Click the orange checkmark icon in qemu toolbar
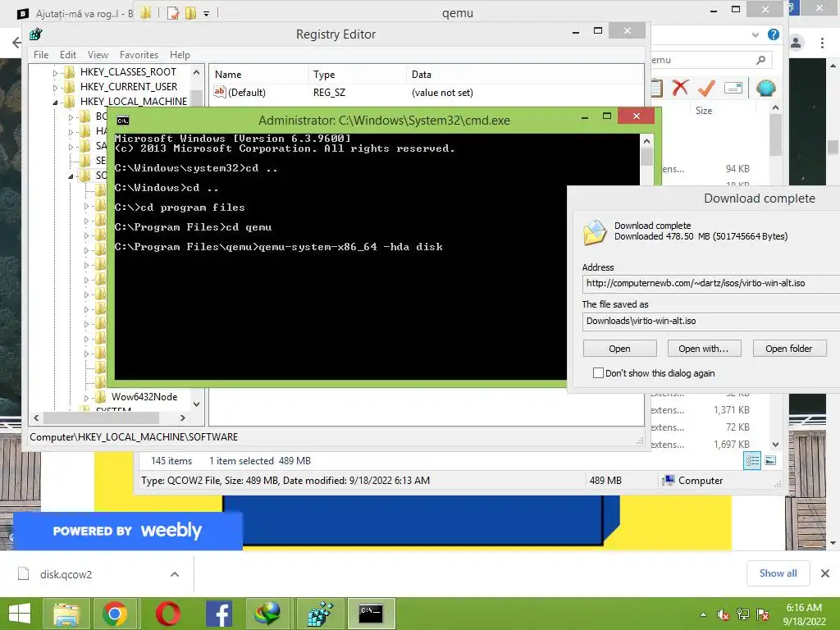Image resolution: width=840 pixels, height=630 pixels. pos(706,87)
